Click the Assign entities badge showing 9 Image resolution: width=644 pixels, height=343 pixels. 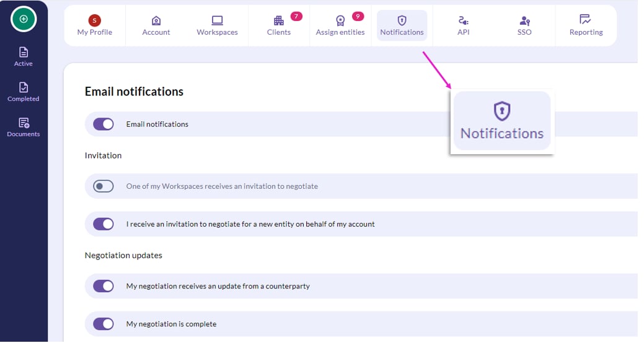point(358,17)
